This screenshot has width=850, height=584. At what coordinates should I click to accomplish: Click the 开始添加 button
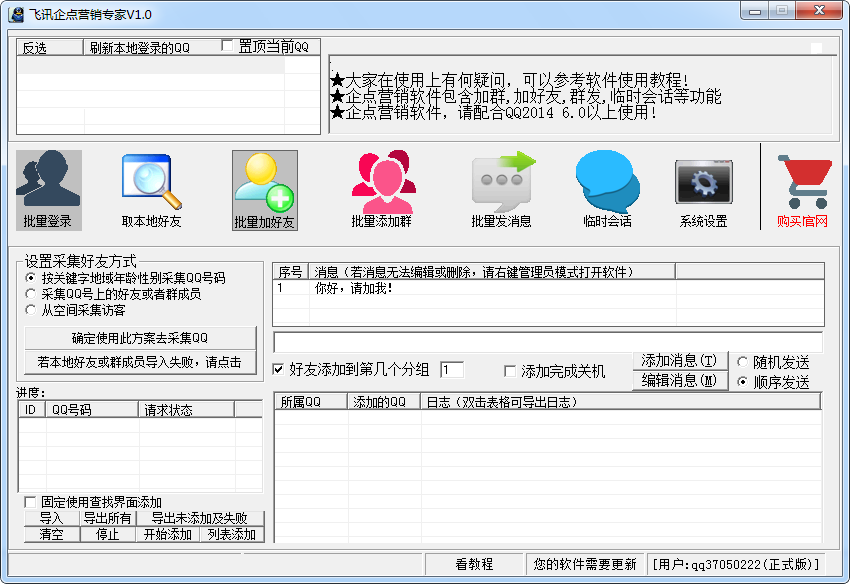point(167,534)
